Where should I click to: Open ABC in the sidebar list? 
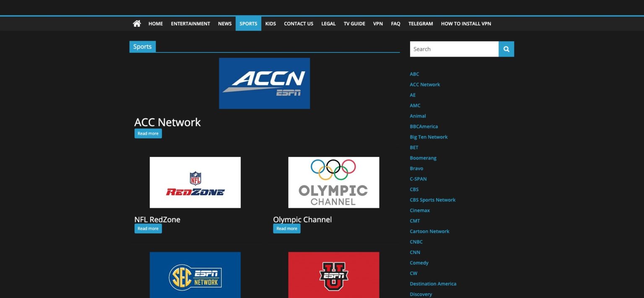(x=414, y=74)
